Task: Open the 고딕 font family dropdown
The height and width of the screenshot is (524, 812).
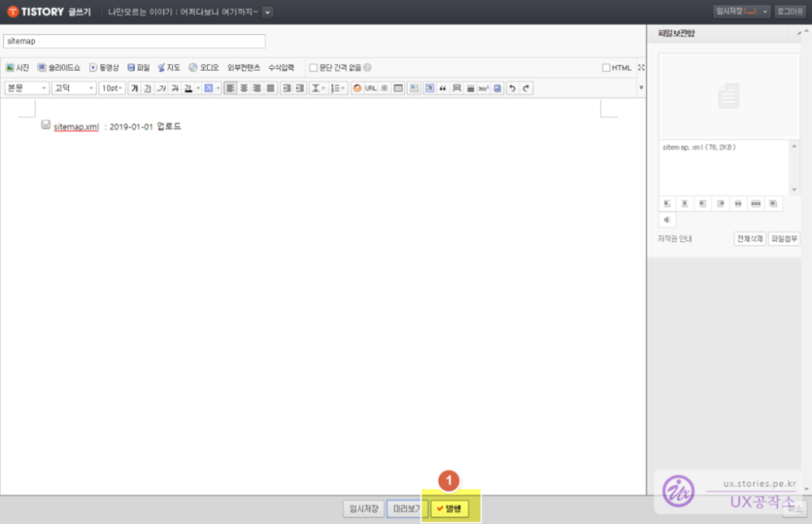Action: (x=74, y=88)
